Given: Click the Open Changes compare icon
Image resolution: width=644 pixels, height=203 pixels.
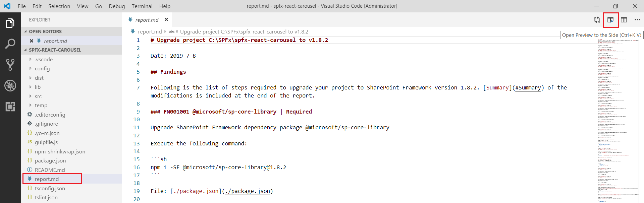Looking at the screenshot, I should point(597,20).
